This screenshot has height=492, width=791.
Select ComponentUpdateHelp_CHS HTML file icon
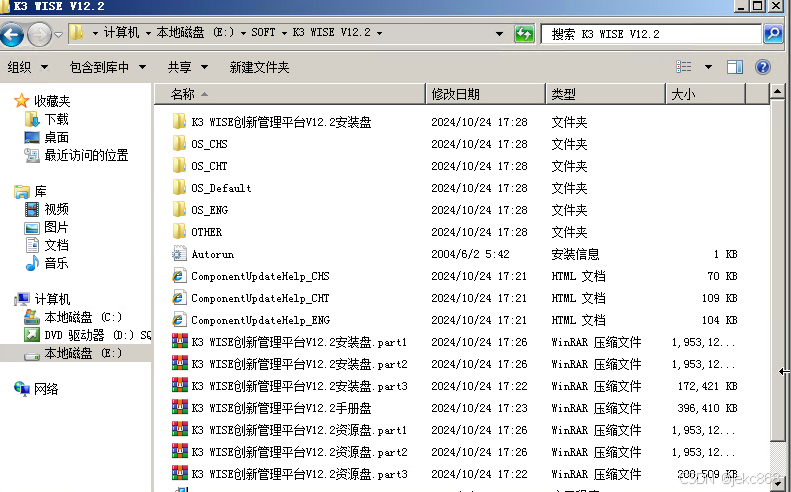click(x=179, y=276)
